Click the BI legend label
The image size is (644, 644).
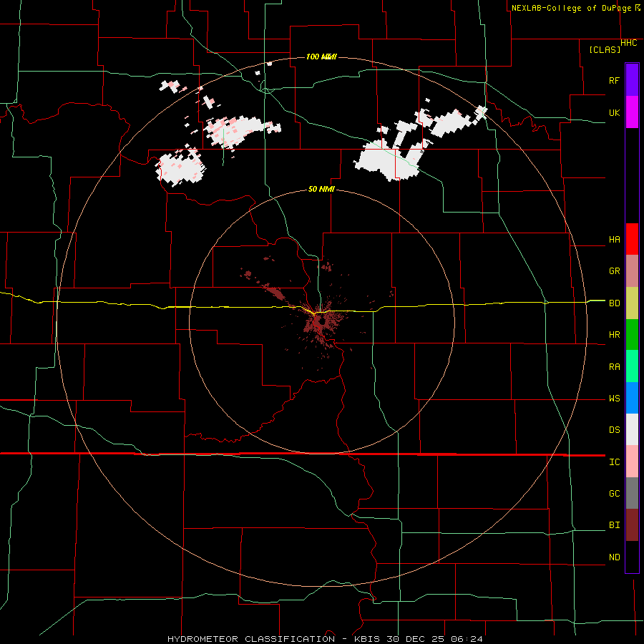coord(614,525)
